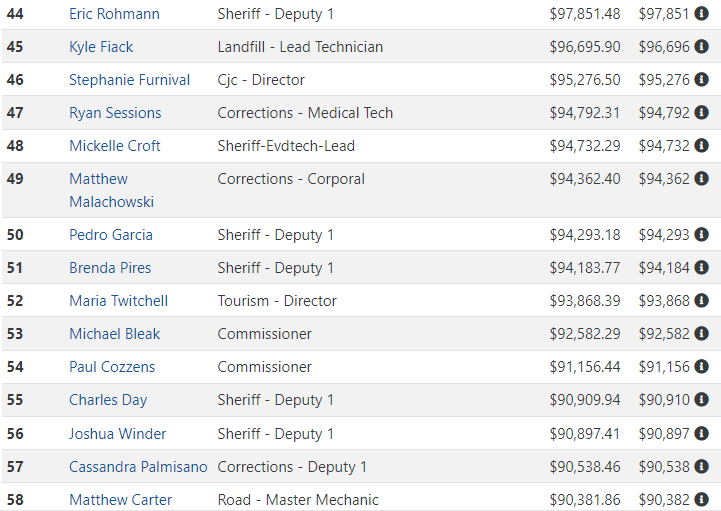Image resolution: width=721 pixels, height=511 pixels.
Task: Open Joshua Winder name link
Action: (x=117, y=434)
